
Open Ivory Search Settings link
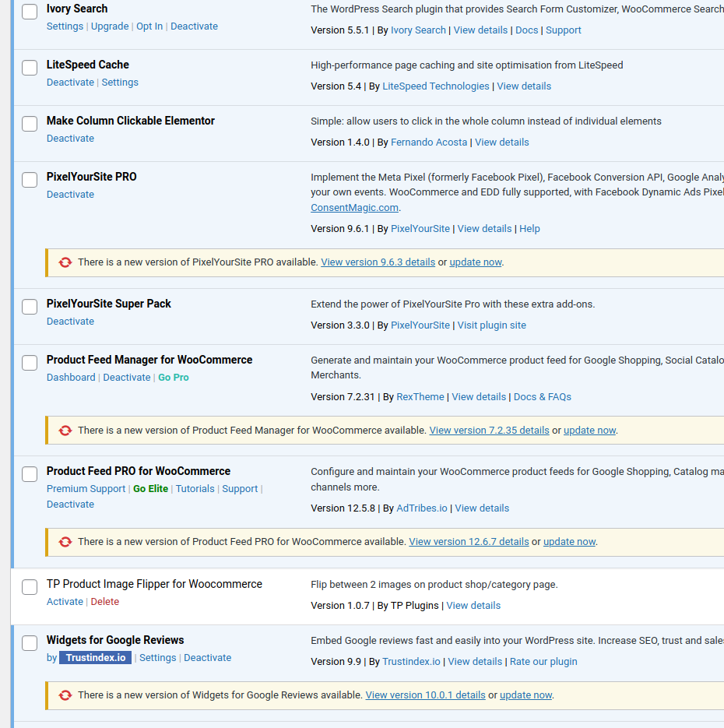click(65, 26)
